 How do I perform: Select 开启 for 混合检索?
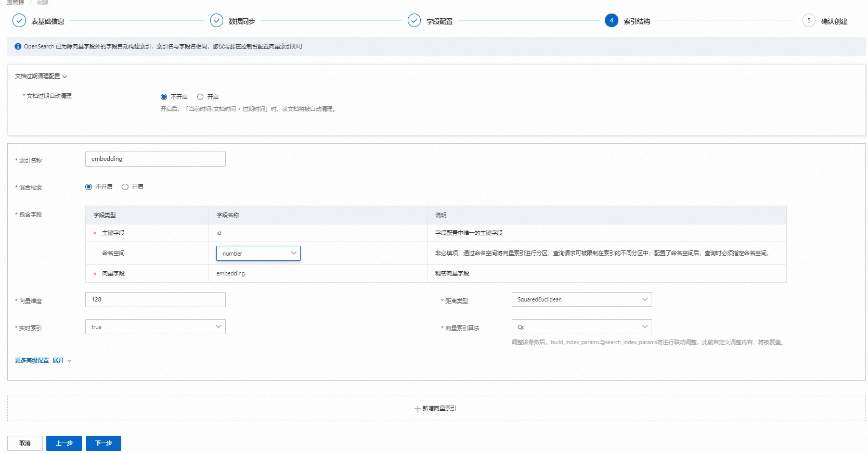[x=125, y=187]
